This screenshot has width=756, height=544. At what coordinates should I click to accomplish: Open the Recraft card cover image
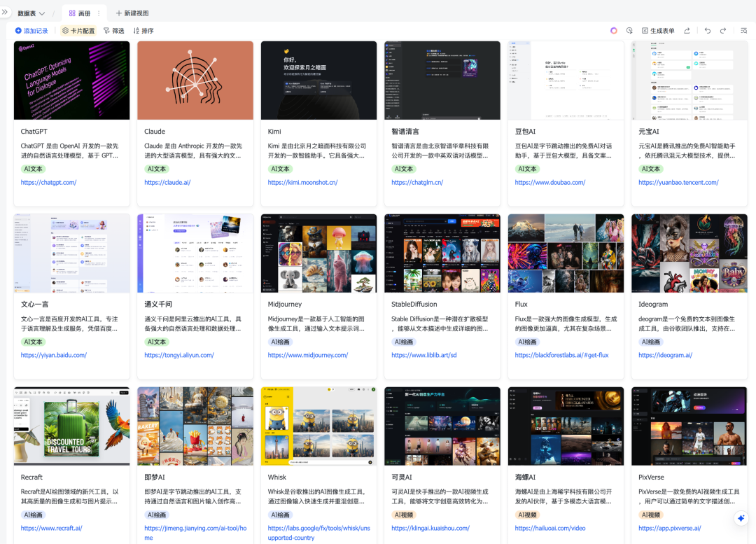72,426
